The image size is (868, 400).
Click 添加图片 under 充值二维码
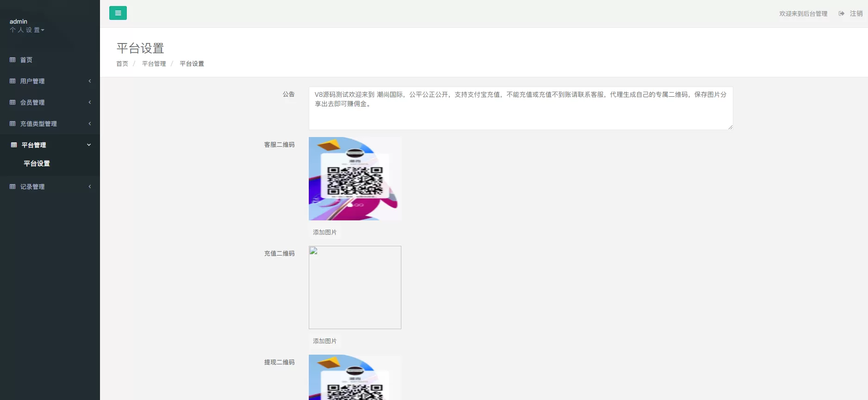tap(325, 341)
